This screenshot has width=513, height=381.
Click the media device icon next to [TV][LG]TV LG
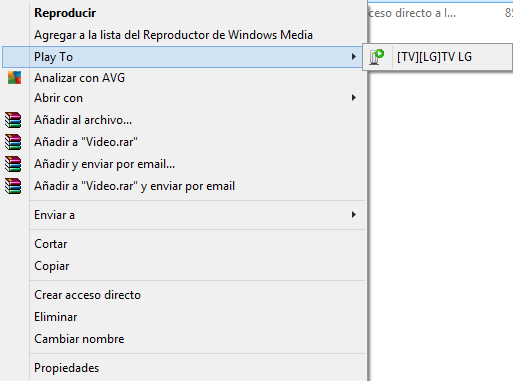click(x=377, y=57)
